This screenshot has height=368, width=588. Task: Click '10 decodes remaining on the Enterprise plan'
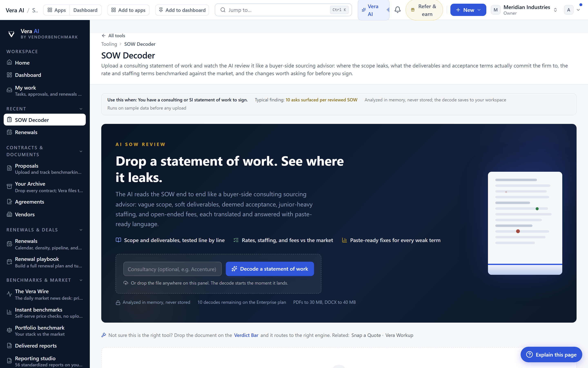(242, 302)
